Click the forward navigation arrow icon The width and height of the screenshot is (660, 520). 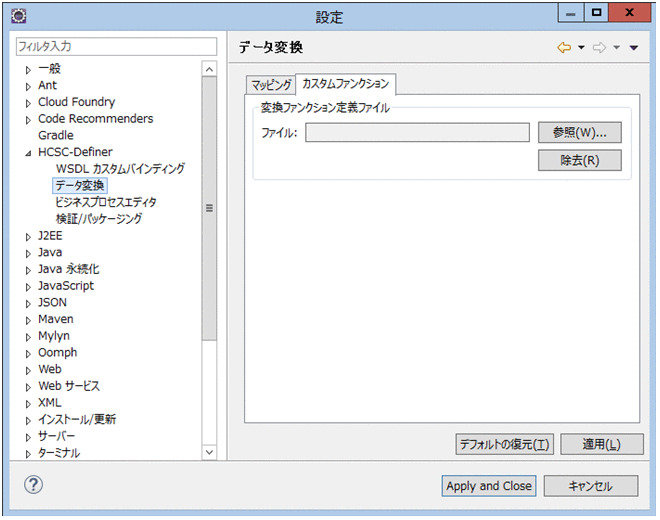tap(599, 48)
